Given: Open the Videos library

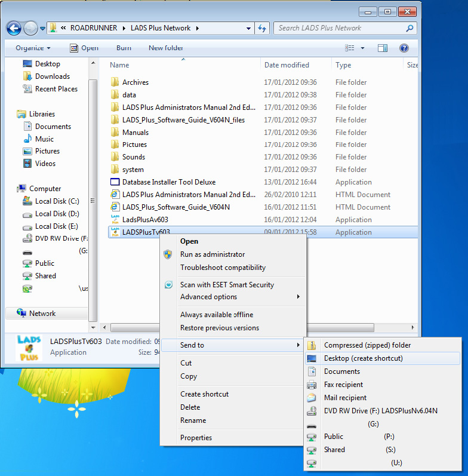Looking at the screenshot, I should [x=39, y=163].
